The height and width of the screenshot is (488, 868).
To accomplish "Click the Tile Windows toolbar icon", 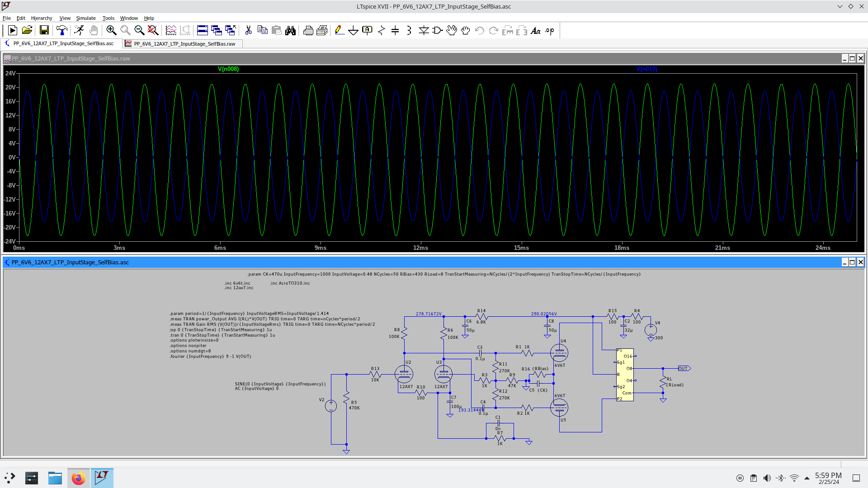I will (203, 30).
